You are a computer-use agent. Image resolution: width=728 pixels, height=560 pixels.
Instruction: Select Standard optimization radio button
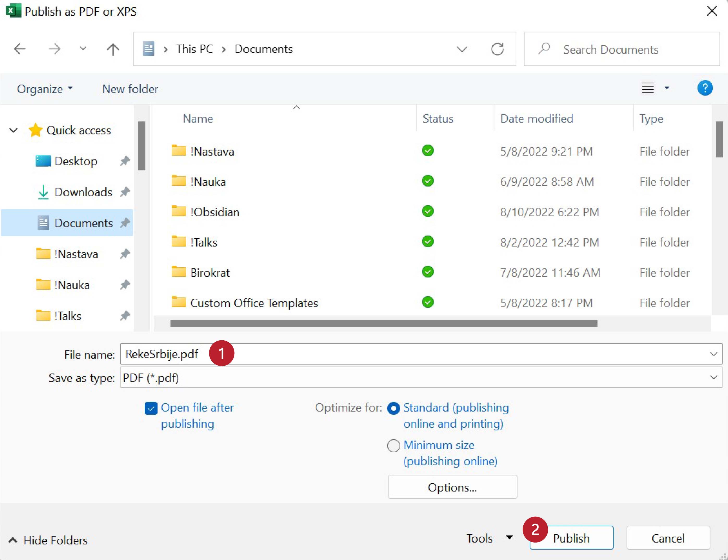coord(393,408)
